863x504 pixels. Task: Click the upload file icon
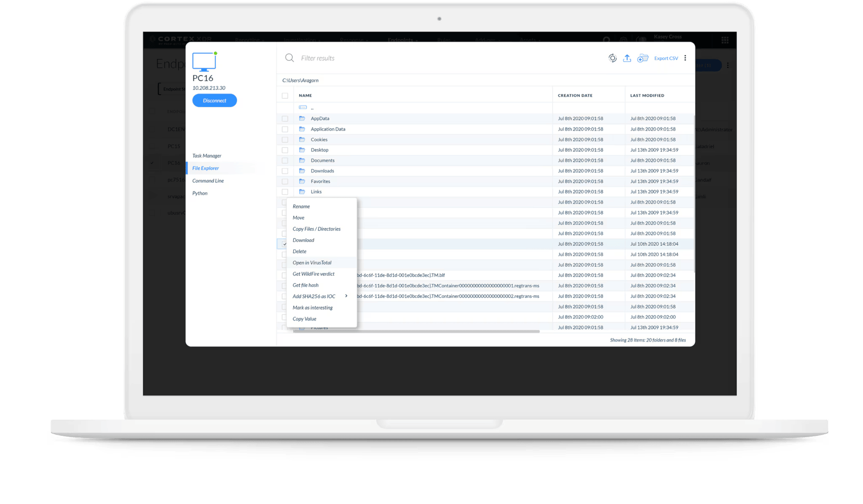(x=627, y=58)
